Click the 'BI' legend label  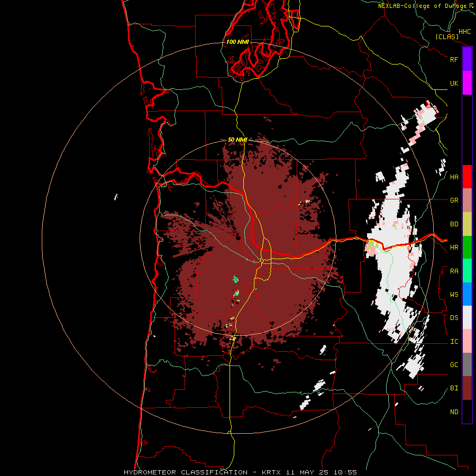(x=454, y=388)
